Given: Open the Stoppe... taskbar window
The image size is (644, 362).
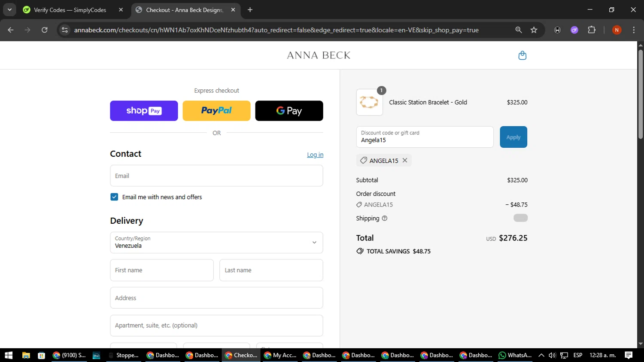Looking at the screenshot, I should (123, 355).
